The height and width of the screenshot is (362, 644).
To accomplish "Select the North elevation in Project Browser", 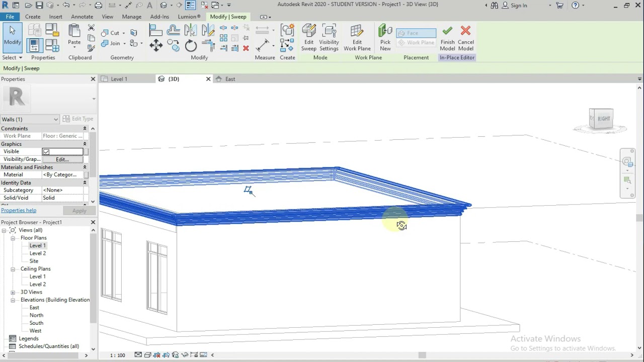I will pyautogui.click(x=36, y=315).
